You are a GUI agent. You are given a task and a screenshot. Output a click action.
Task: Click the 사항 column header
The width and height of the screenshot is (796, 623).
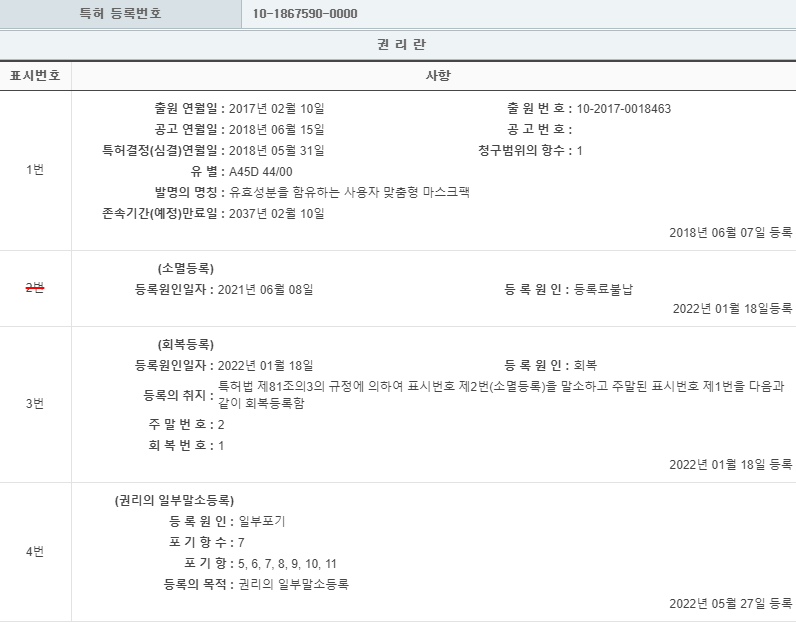[x=433, y=76]
